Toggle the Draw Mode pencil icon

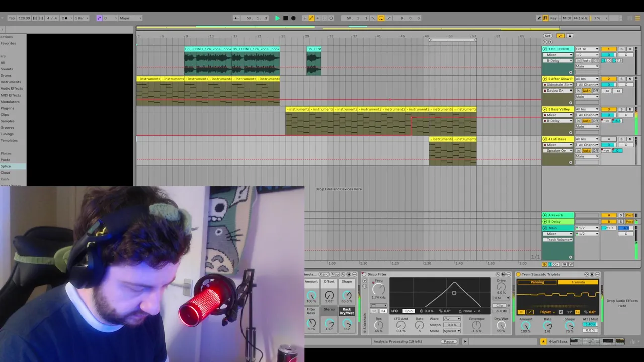click(539, 18)
